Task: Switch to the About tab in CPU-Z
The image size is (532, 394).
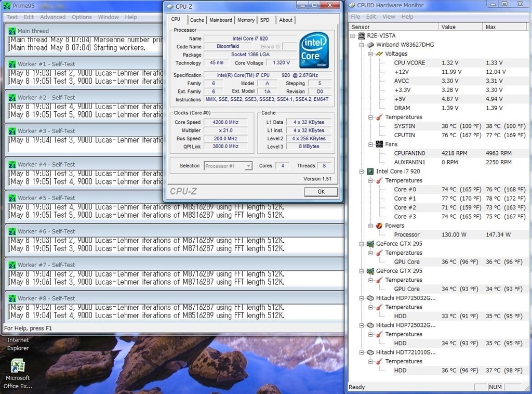Action: (x=286, y=20)
